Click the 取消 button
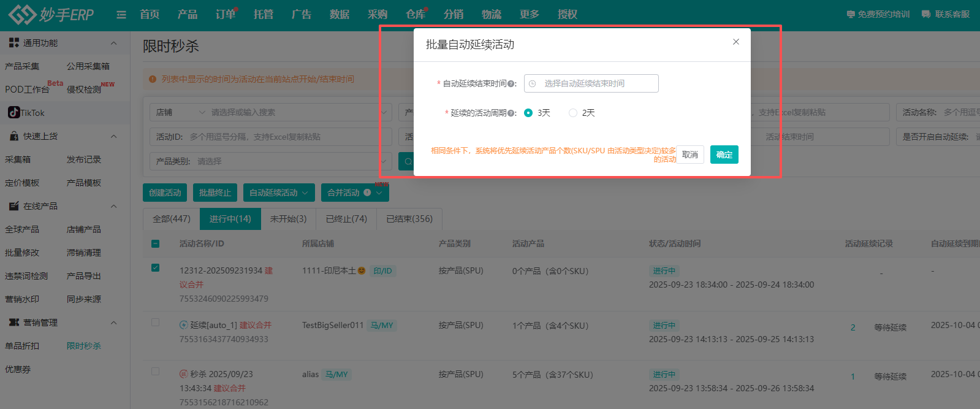 tap(690, 155)
